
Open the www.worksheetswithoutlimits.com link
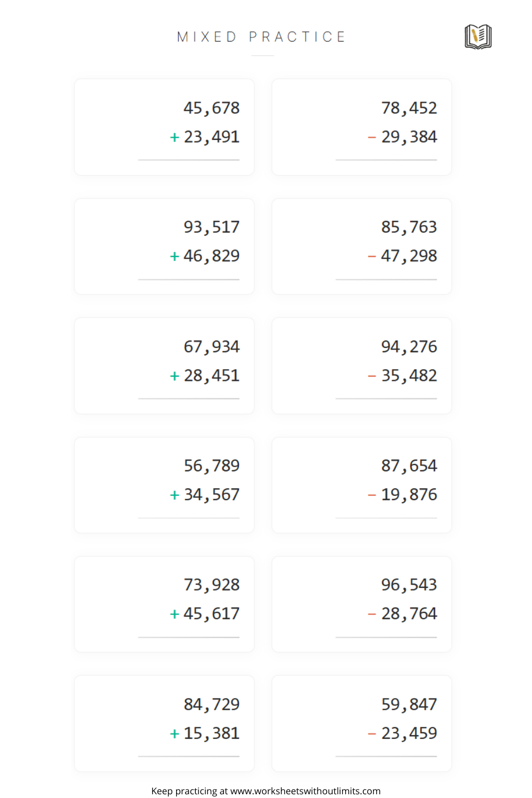tap(305, 791)
